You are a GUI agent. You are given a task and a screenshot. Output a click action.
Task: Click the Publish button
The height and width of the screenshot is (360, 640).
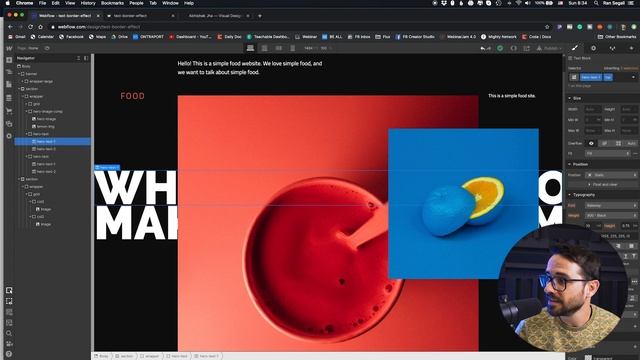pos(548,48)
